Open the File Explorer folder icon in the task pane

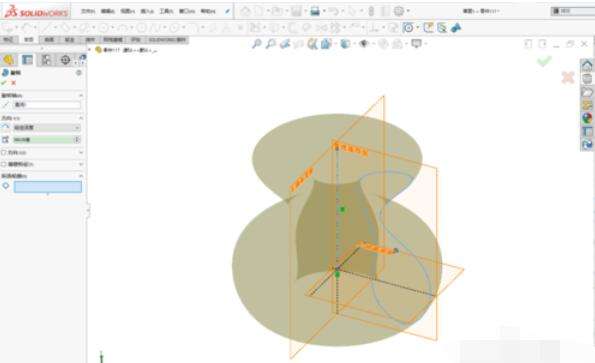(x=587, y=92)
